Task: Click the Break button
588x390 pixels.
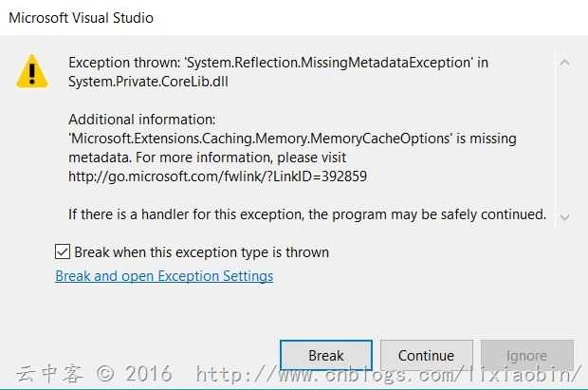Action: pos(326,356)
